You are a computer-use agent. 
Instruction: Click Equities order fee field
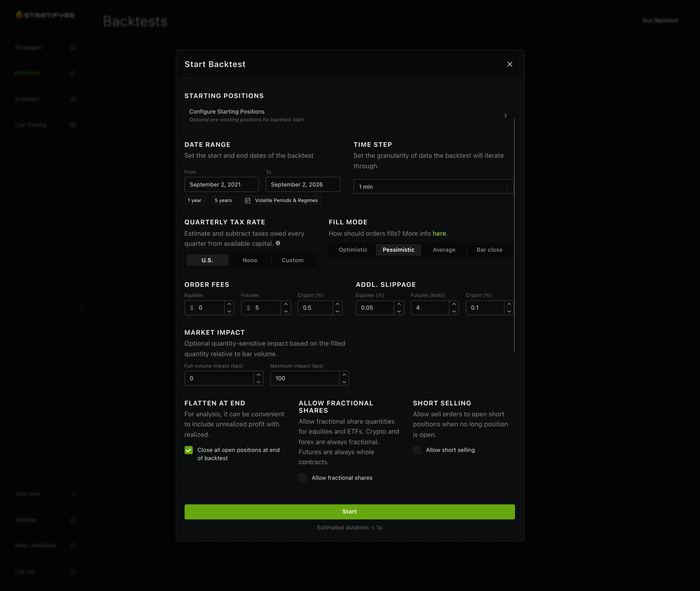(204, 308)
